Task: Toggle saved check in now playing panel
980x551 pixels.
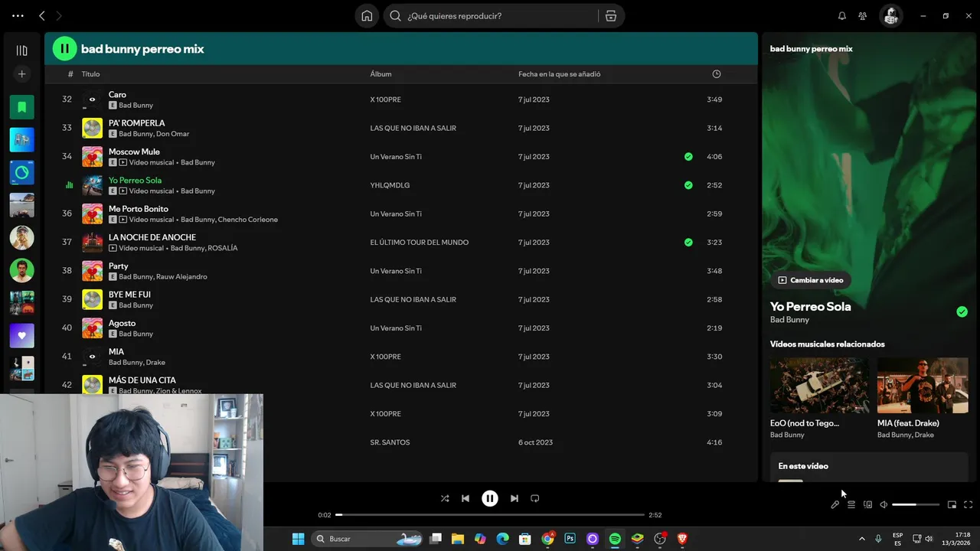Action: pos(962,311)
